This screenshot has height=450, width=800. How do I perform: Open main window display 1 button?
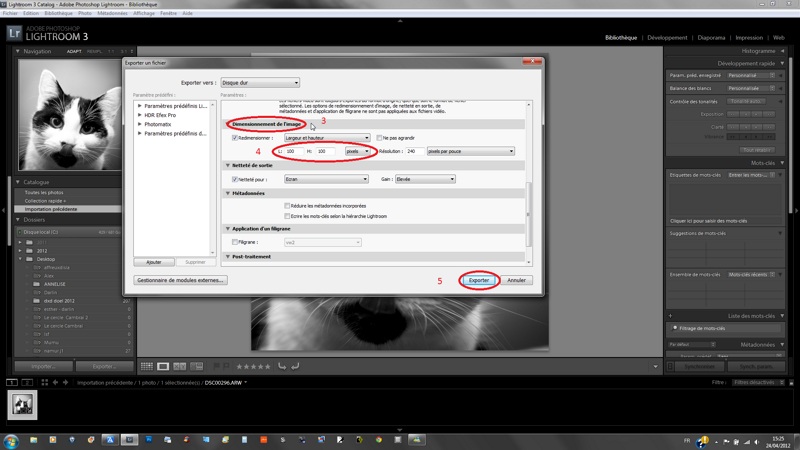pyautogui.click(x=12, y=382)
